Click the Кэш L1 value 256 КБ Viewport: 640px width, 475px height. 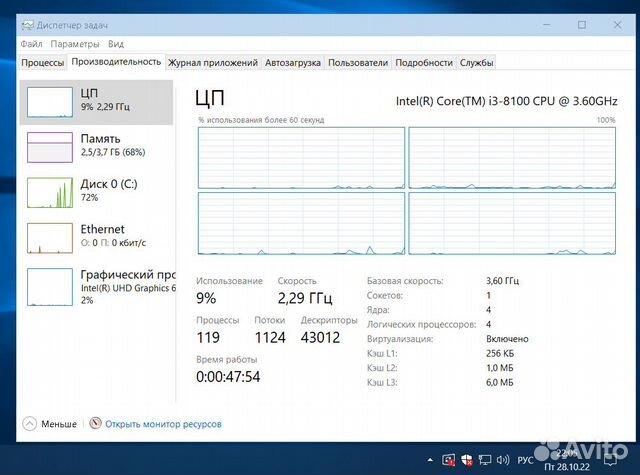(x=500, y=353)
